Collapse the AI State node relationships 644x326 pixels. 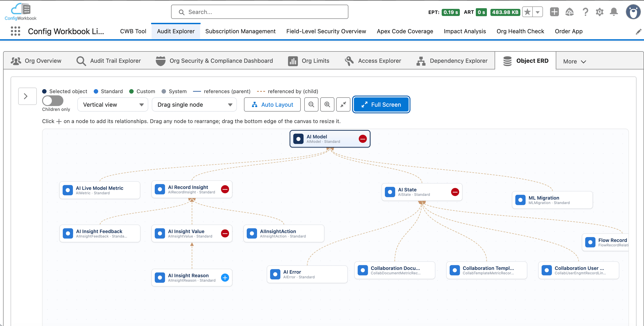(x=455, y=192)
